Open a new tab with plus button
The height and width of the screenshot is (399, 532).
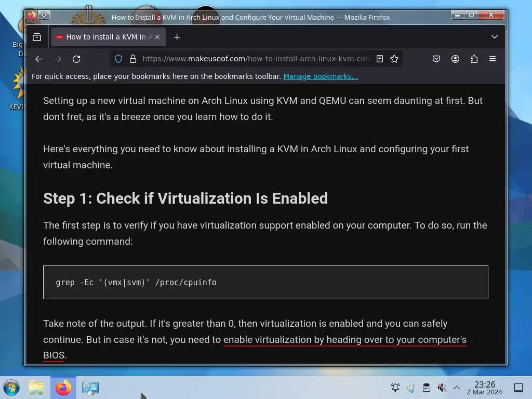(x=177, y=37)
